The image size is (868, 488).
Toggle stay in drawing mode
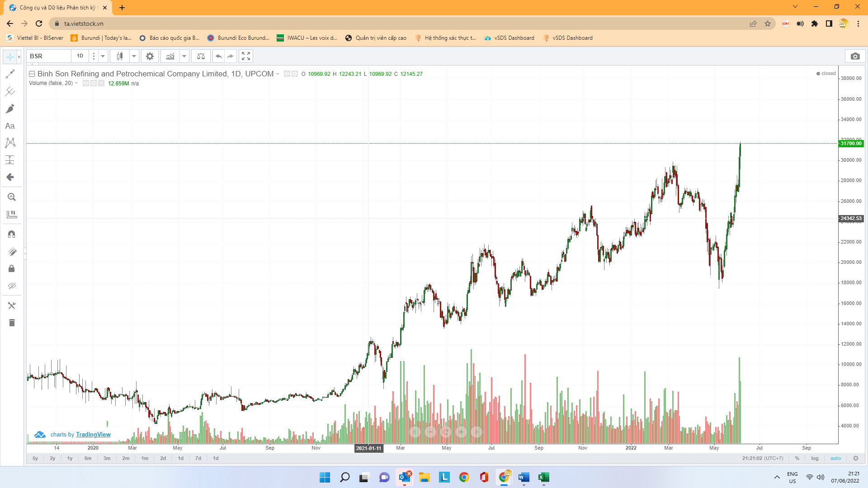12,252
